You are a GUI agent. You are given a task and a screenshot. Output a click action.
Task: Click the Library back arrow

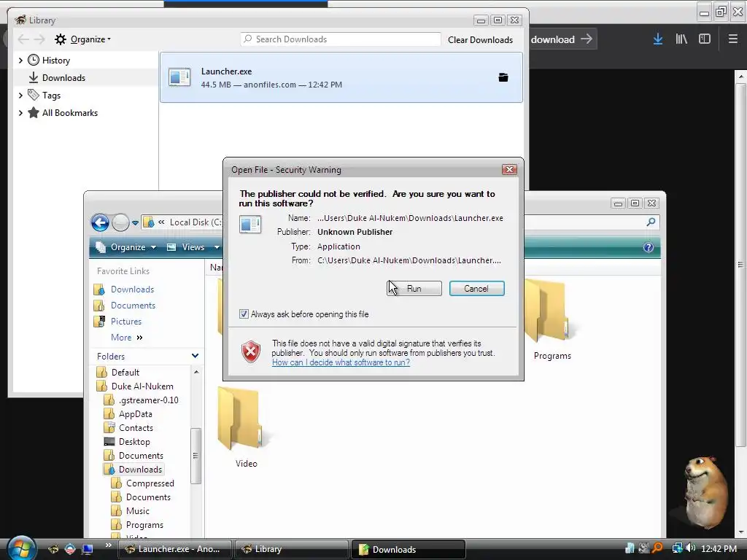tap(23, 39)
